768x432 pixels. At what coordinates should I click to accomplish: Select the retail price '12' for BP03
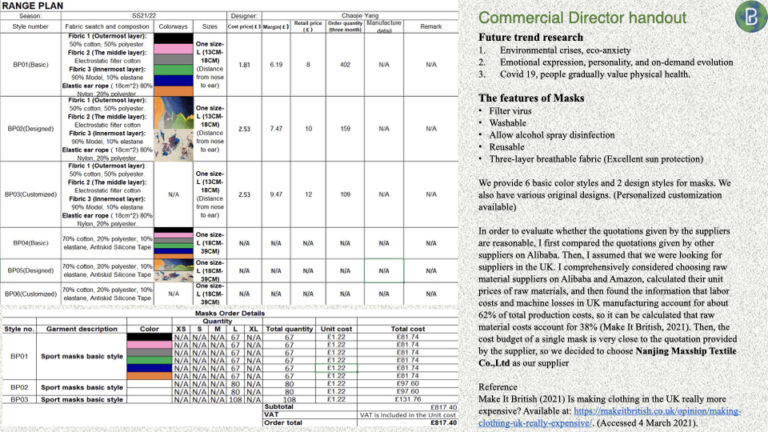click(308, 194)
